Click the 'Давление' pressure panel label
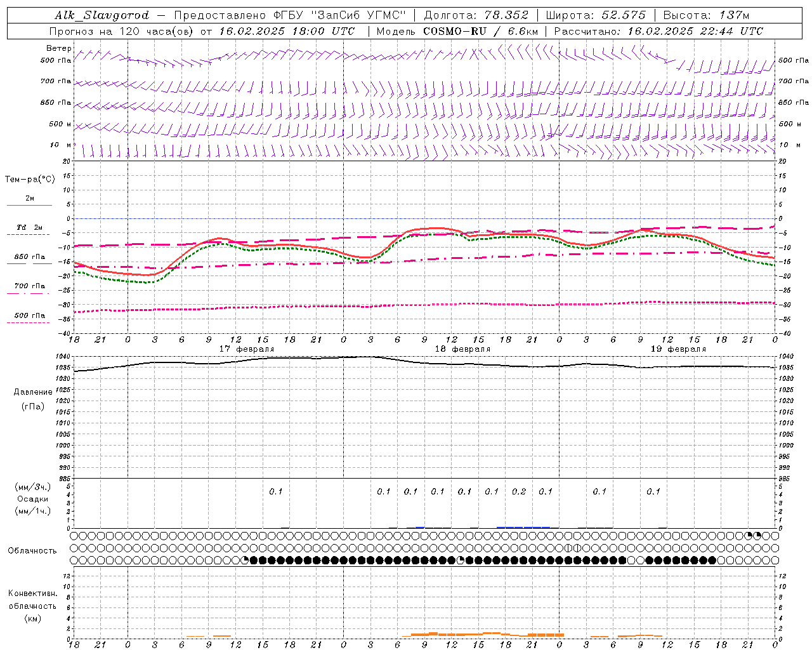The width and height of the screenshot is (812, 650). point(33,392)
